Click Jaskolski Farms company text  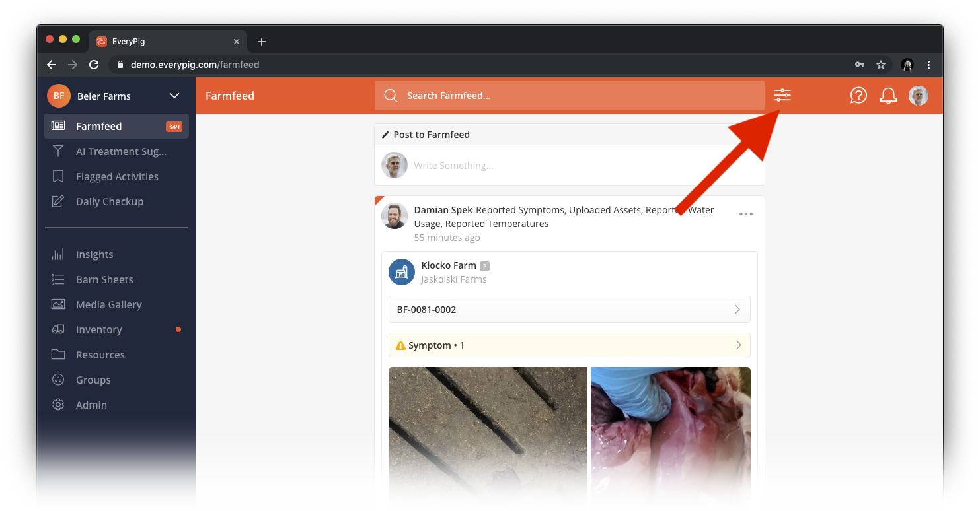(x=454, y=279)
